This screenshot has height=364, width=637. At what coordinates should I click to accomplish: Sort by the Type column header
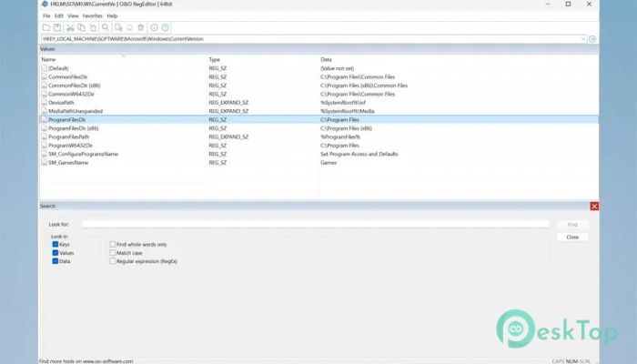coord(214,59)
